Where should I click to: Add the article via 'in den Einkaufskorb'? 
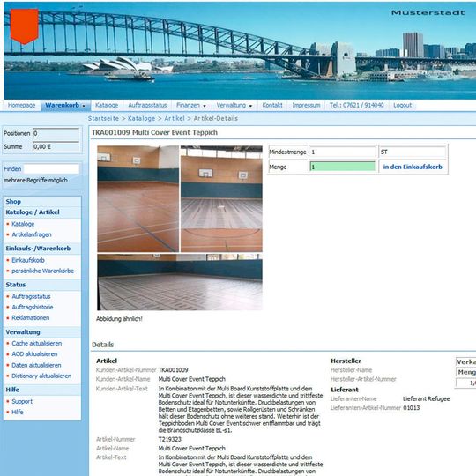tap(413, 167)
